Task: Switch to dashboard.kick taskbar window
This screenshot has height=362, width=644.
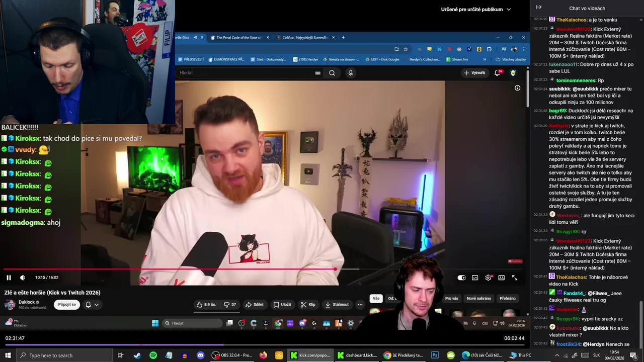Action: 357,355
